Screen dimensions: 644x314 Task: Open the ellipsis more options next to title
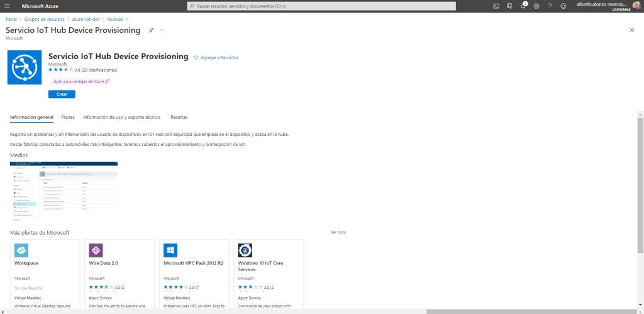(x=162, y=30)
